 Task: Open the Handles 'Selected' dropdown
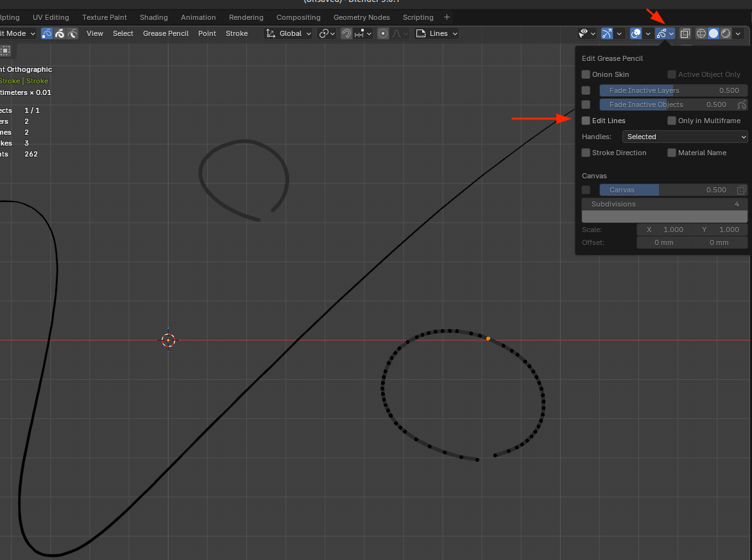685,137
